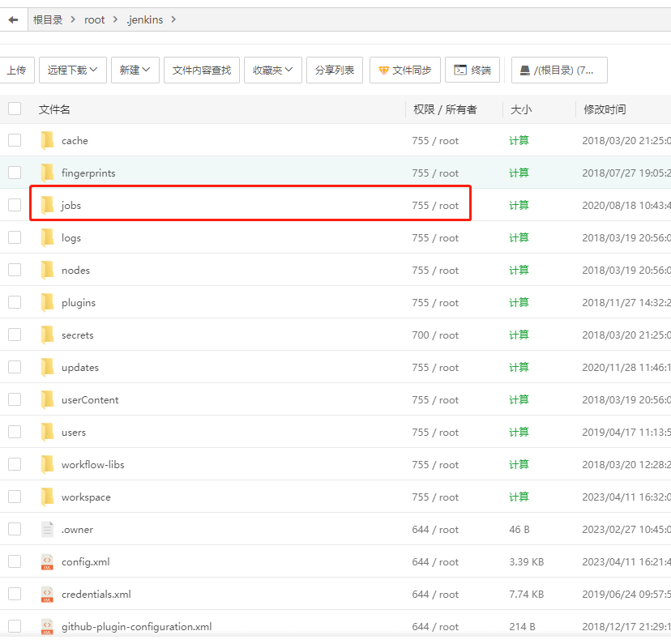
Task: Click 计算 in the plugins row
Action: click(x=519, y=302)
